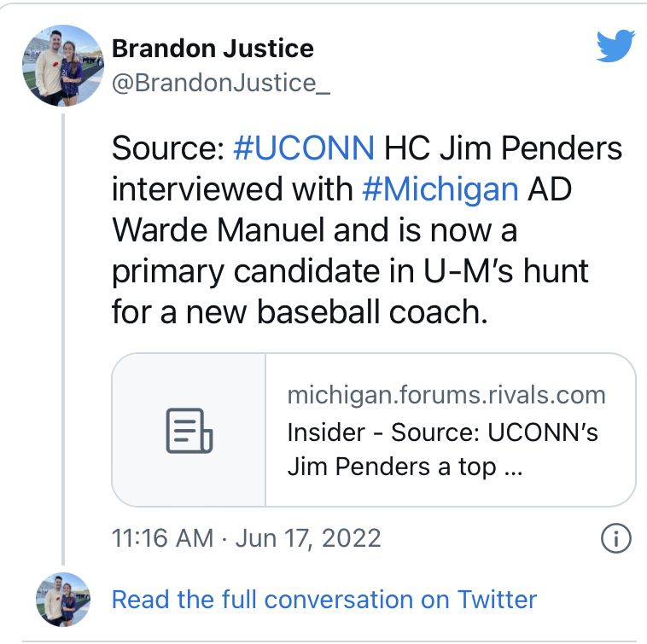Viewport: 647px width, 644px height.
Task: Click the @BrandonJustice_ handle
Action: (221, 84)
